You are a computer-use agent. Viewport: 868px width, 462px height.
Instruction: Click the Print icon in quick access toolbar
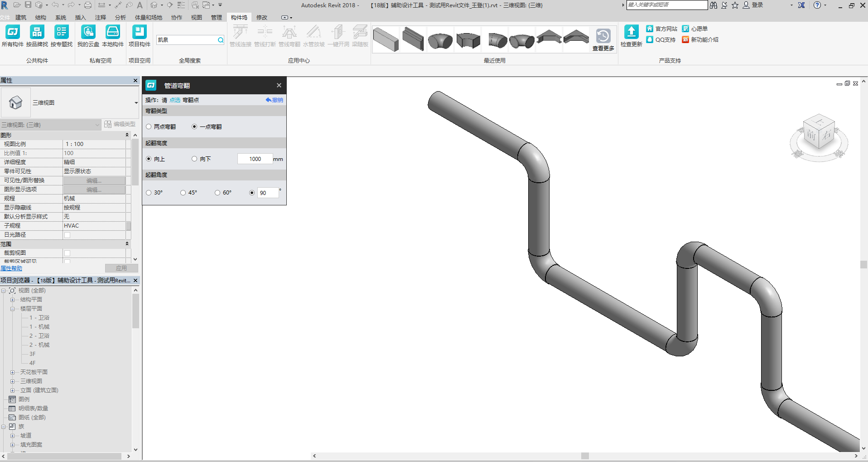[88, 5]
